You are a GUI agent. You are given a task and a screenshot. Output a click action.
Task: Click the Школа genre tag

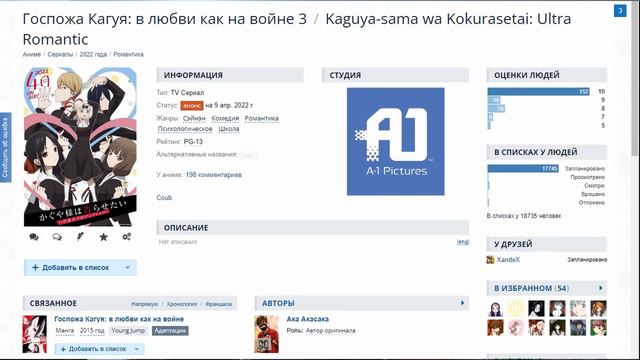(229, 129)
